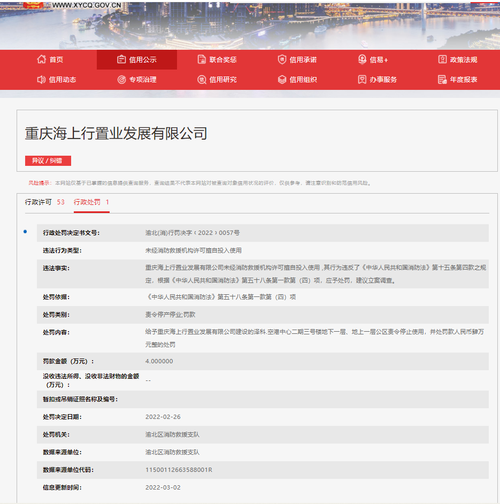The height and width of the screenshot is (504, 500).
Task: Click the 处罚决定日期 label
Action: 62,417
